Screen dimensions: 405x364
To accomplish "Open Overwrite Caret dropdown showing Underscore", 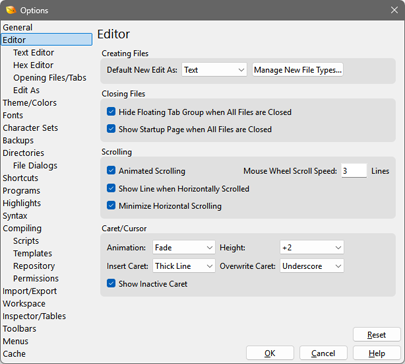I will tap(312, 266).
